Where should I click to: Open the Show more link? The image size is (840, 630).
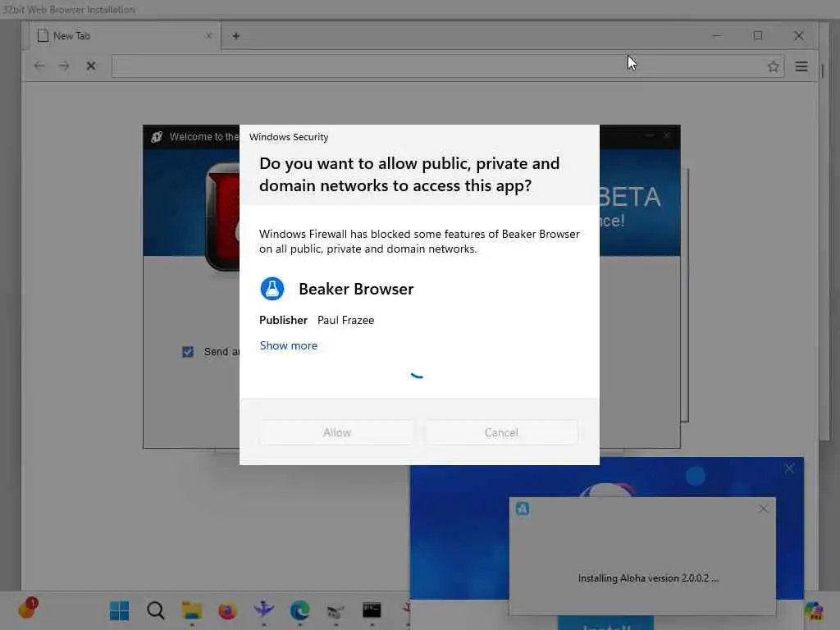[288, 345]
